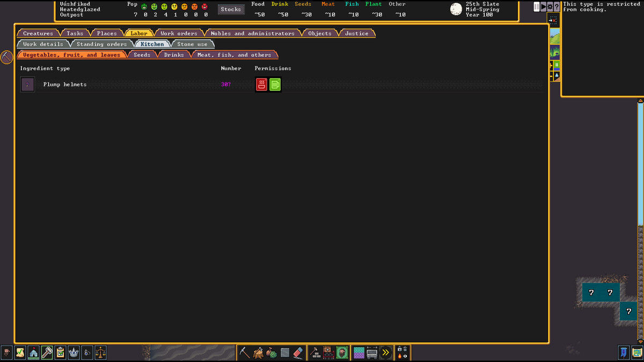The width and height of the screenshot is (644, 362).
Task: Select the Kitchen sub-tab
Action: [x=152, y=44]
